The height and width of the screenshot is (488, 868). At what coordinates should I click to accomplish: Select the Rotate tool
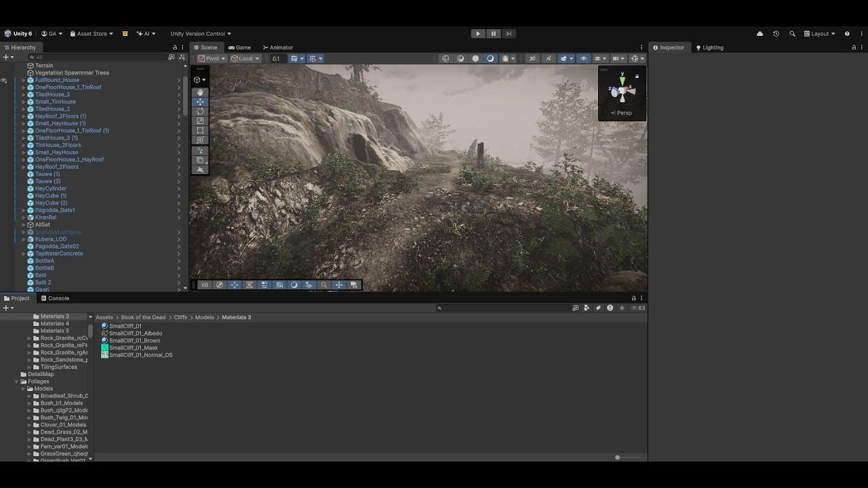click(x=200, y=111)
